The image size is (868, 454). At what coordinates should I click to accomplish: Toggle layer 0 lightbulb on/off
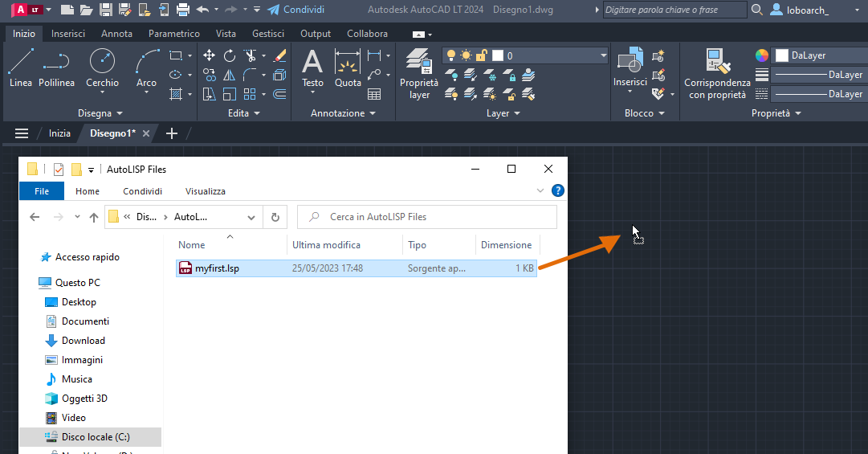coord(451,55)
